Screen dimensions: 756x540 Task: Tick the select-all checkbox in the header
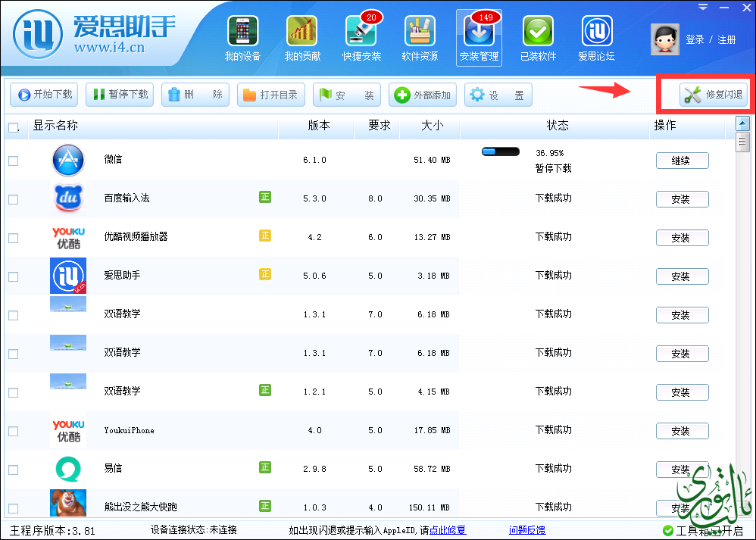(x=14, y=127)
